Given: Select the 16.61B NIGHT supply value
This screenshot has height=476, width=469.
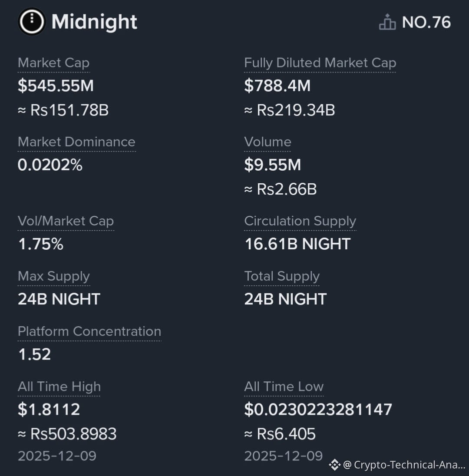Looking at the screenshot, I should coord(297,244).
